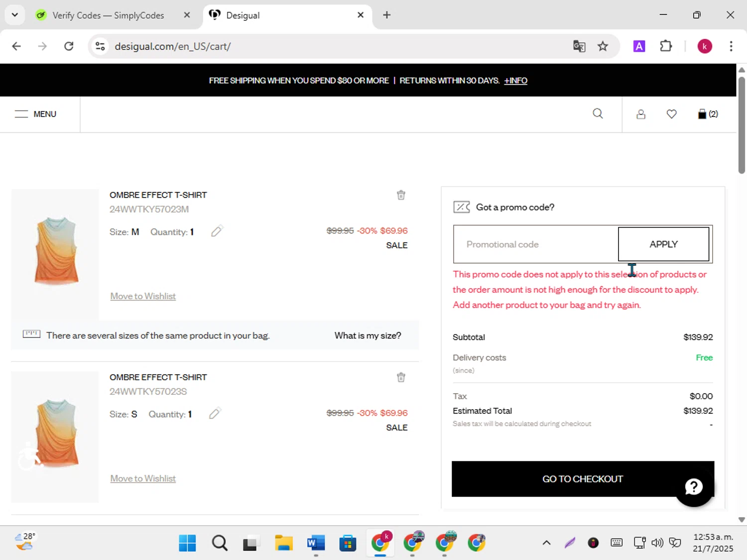
Task: Bookmark this page with the star icon
Action: pos(603,46)
